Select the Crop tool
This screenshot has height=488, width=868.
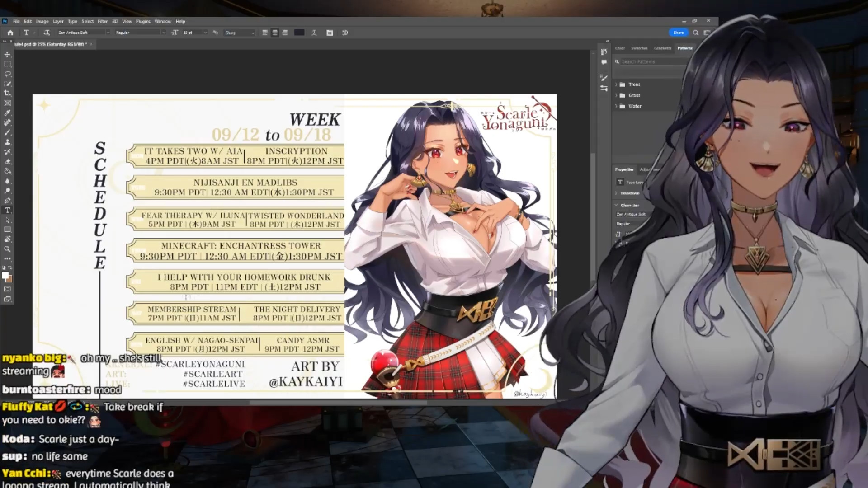[7, 93]
